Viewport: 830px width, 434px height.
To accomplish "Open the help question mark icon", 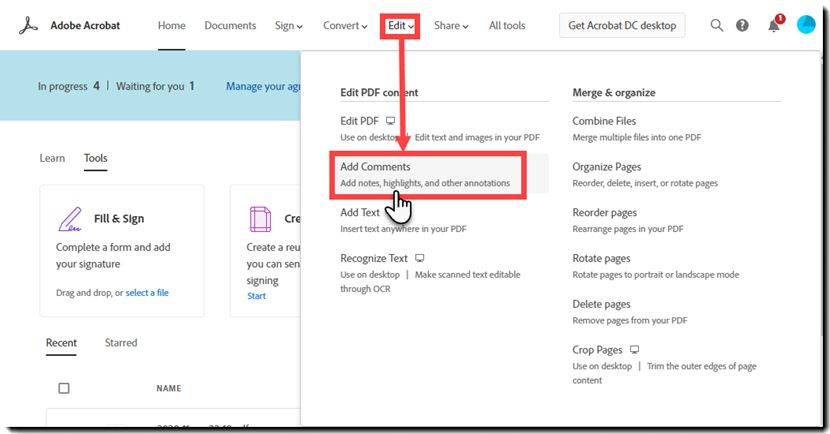I will 742,25.
